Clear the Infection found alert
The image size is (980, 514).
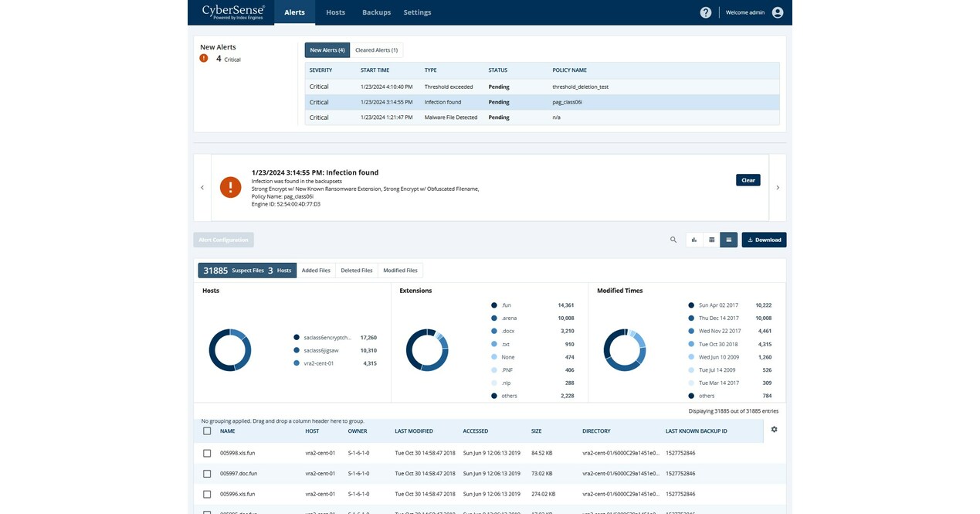[x=747, y=179]
